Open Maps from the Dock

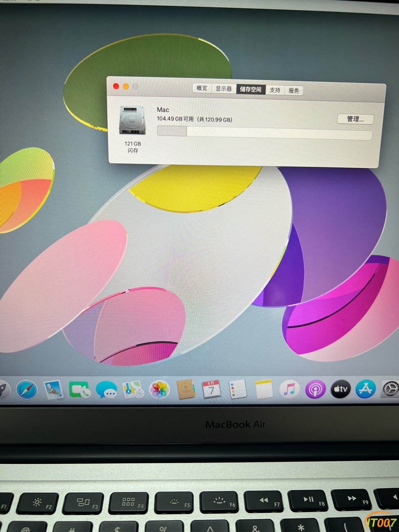(133, 390)
